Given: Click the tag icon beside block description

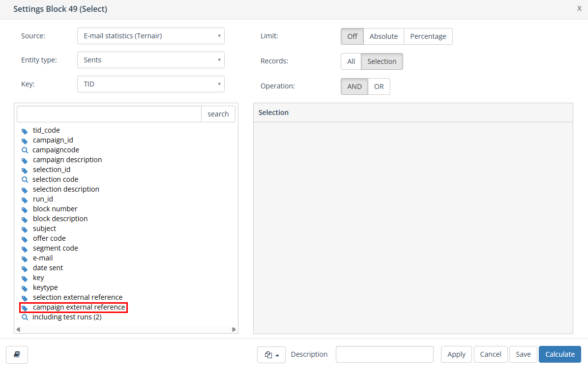Looking at the screenshot, I should tap(25, 220).
